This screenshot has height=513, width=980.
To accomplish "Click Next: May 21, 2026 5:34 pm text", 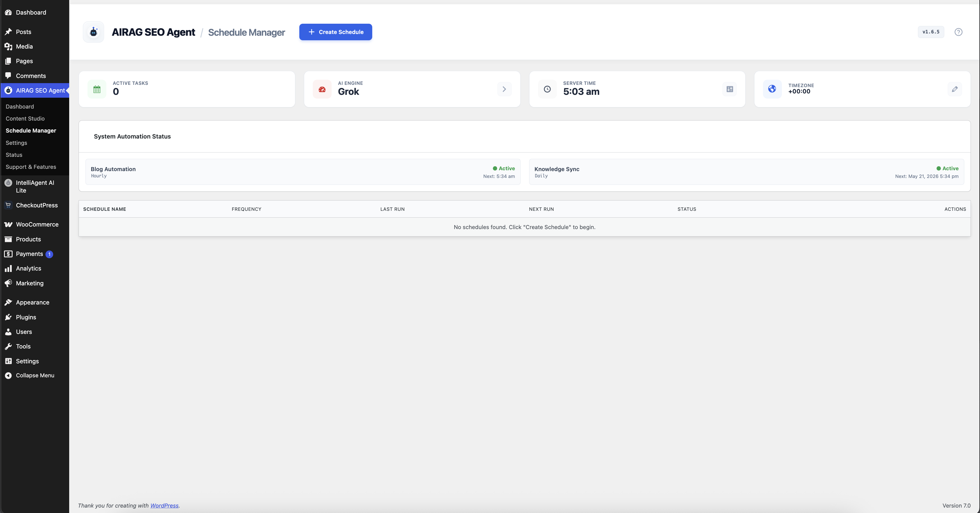I will pyautogui.click(x=927, y=176).
